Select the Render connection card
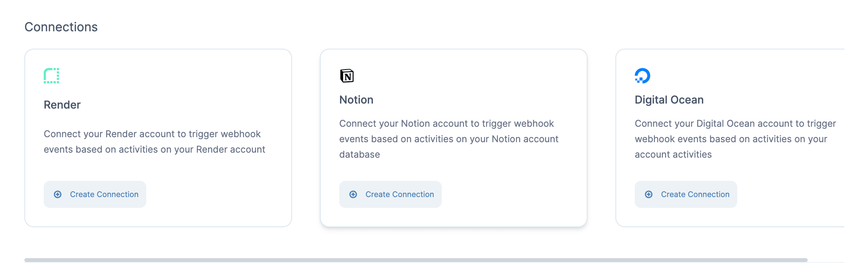Screen dimensions: 868x279 point(158,137)
